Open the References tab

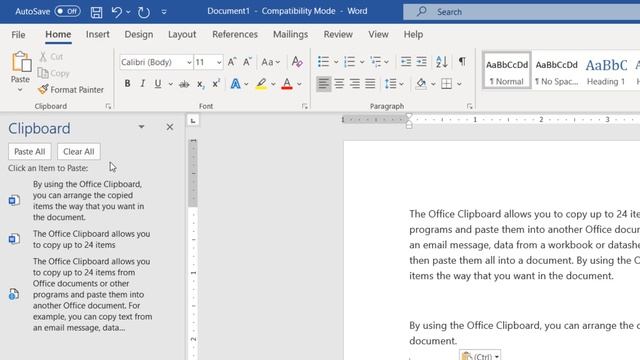(x=235, y=34)
